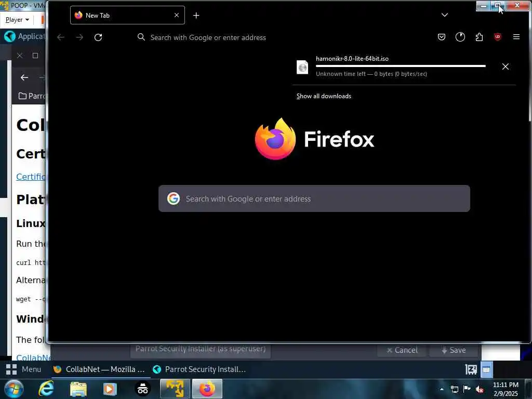Switch to CollabNet Mozilla taskbar item
532x399 pixels.
(100, 369)
